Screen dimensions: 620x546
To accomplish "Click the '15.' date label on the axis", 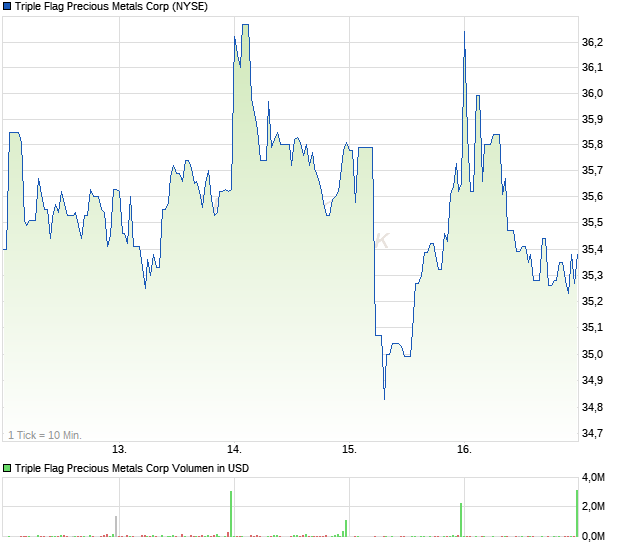I will (x=350, y=450).
